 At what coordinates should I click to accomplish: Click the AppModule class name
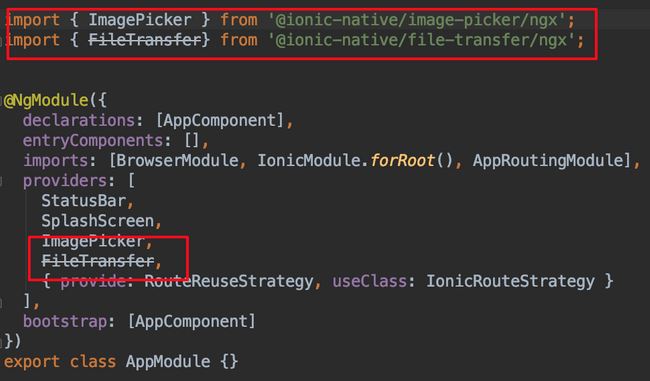pos(168,362)
